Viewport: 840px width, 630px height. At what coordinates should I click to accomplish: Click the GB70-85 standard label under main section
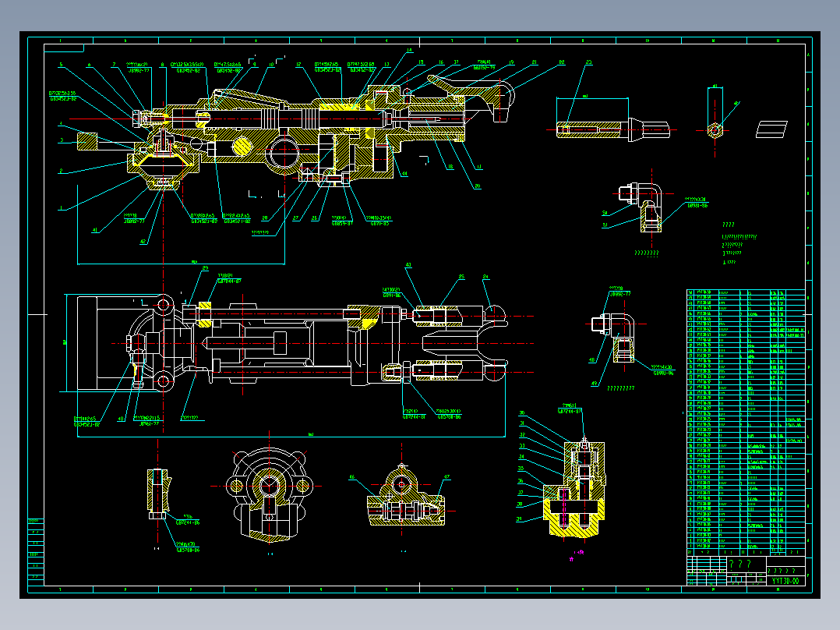click(379, 224)
